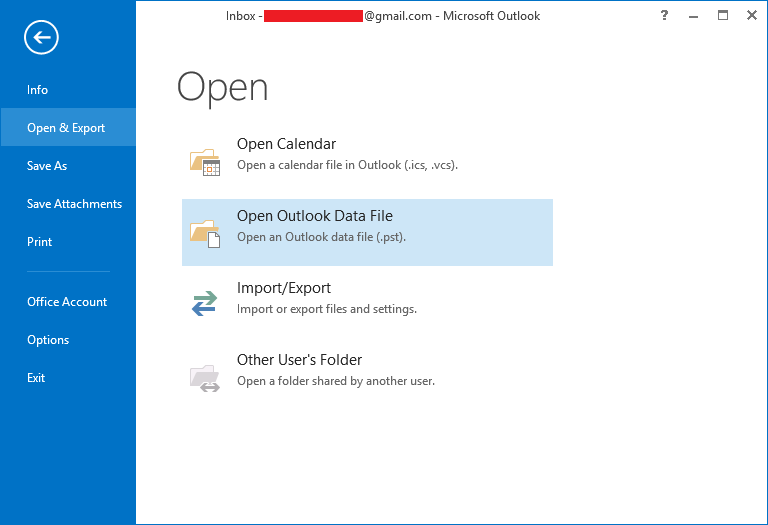768x525 pixels.
Task: Click the Open Calendar title
Action: point(287,144)
